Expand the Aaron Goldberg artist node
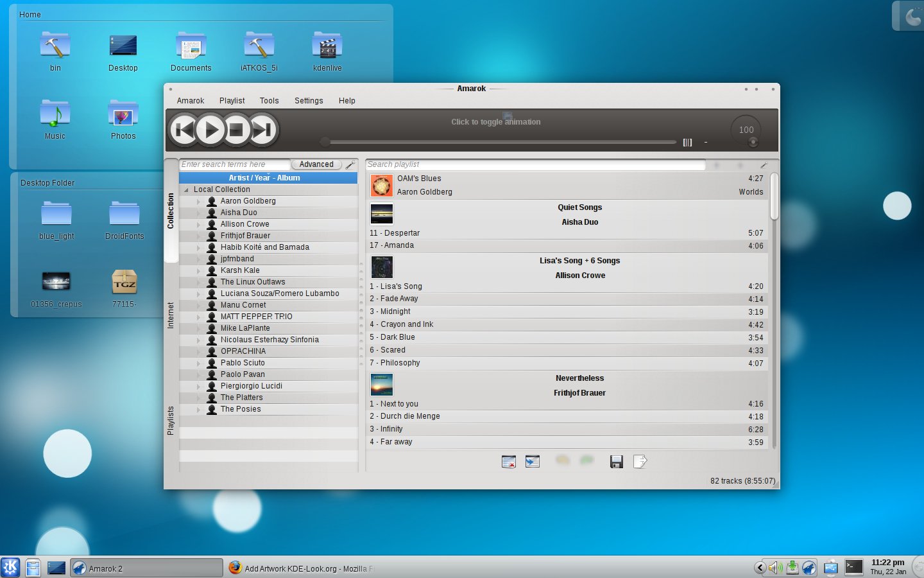Screen dimensions: 924x578 tap(199, 201)
